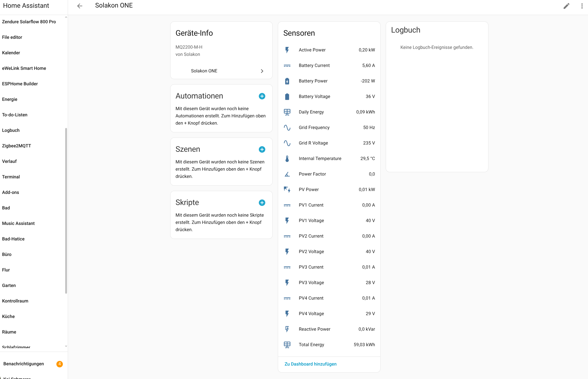This screenshot has height=379, width=588.
Task: Click Zu Dashboard hinzufügen link
Action: tap(310, 364)
